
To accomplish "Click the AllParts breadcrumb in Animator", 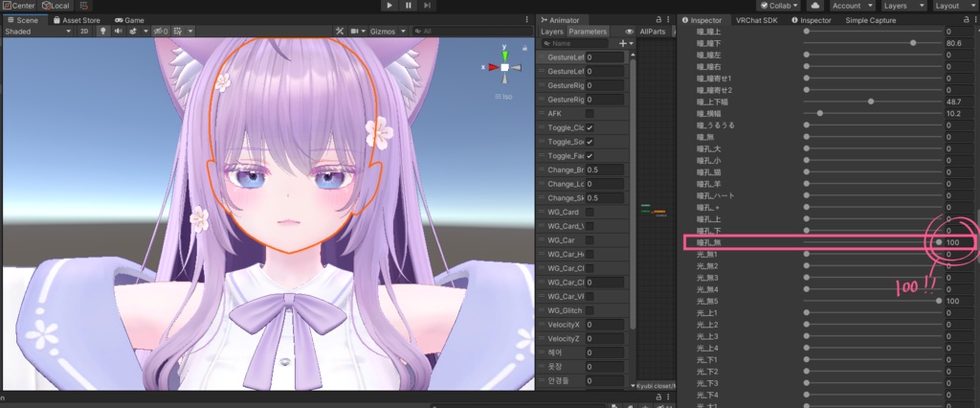I will (653, 32).
